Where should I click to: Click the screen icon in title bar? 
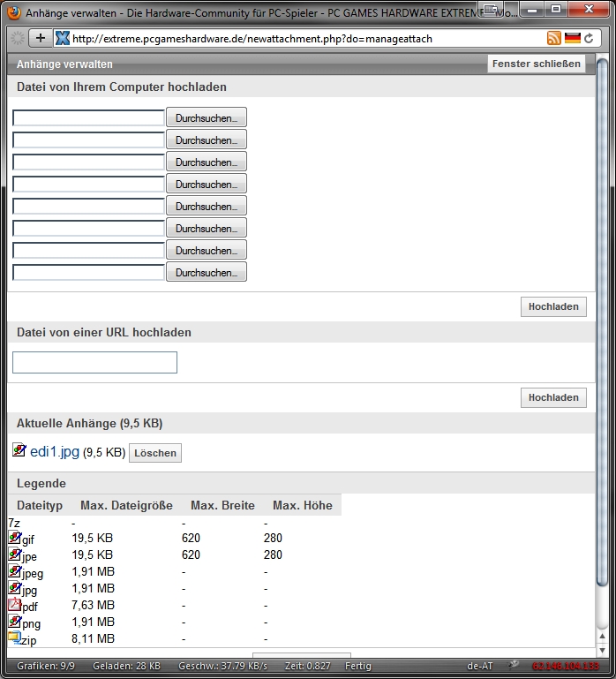tap(491, 9)
